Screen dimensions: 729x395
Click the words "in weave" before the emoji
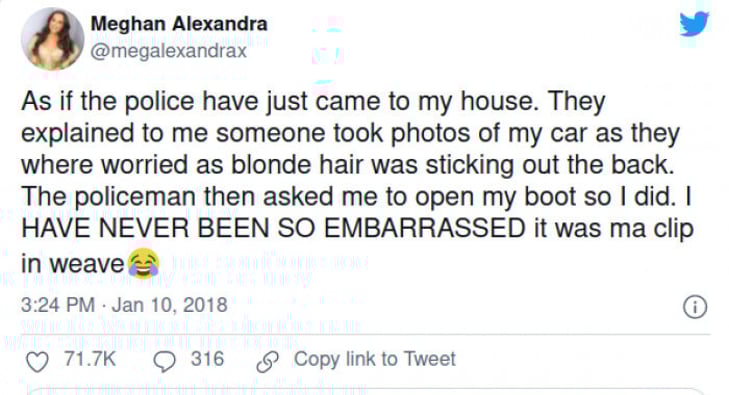point(73,264)
